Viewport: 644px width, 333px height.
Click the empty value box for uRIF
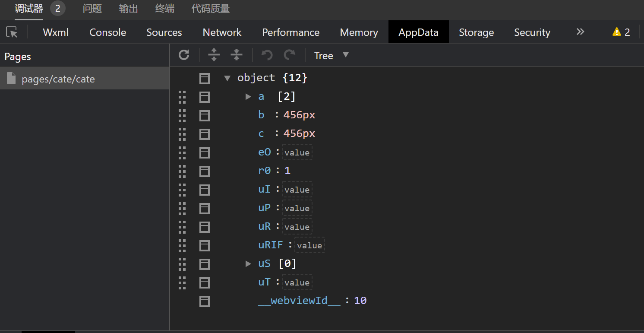coord(309,245)
